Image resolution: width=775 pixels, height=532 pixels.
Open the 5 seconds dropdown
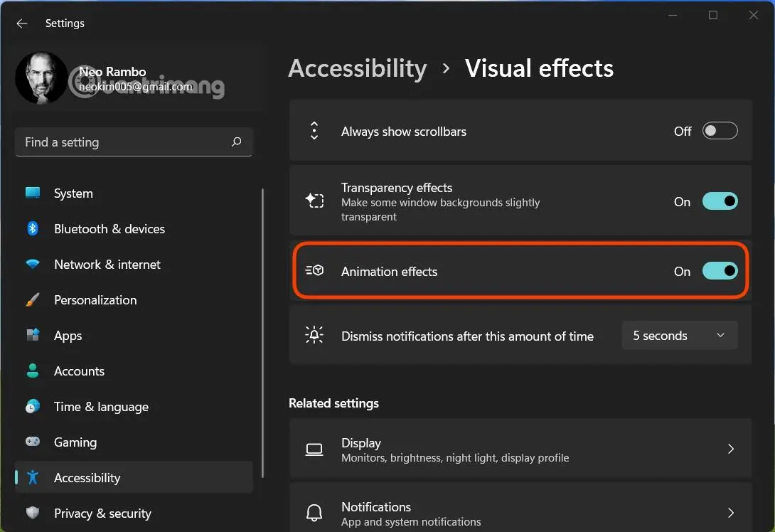680,335
